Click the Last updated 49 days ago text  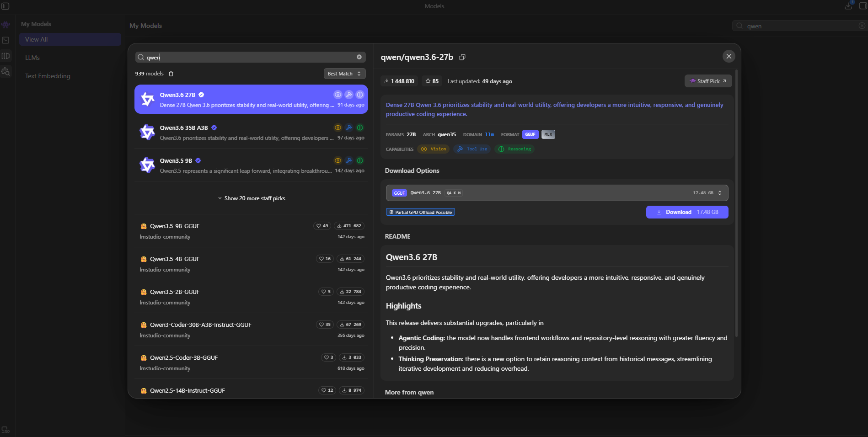coord(480,81)
